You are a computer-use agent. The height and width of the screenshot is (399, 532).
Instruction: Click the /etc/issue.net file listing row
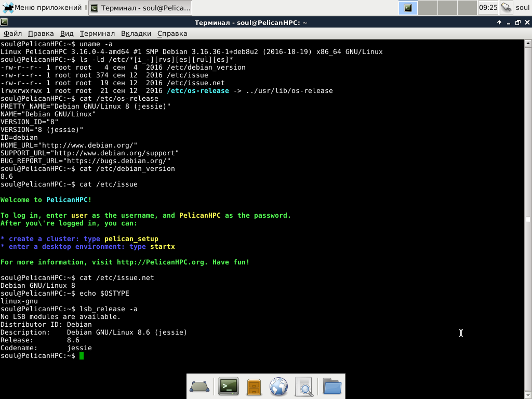112,83
